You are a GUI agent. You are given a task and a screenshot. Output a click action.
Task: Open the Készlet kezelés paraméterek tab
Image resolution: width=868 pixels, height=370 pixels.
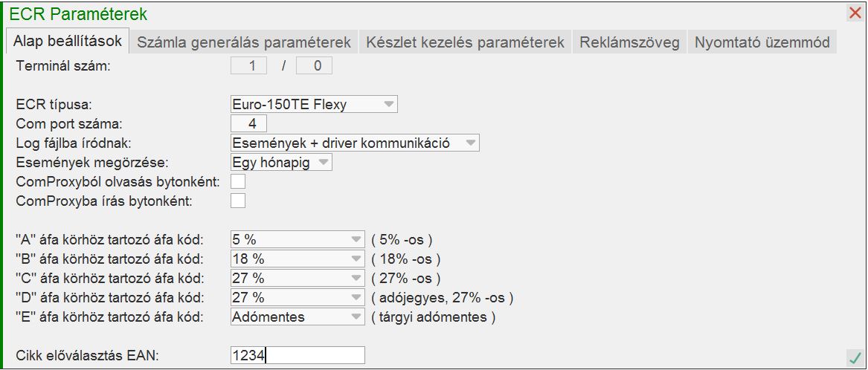coord(465,42)
